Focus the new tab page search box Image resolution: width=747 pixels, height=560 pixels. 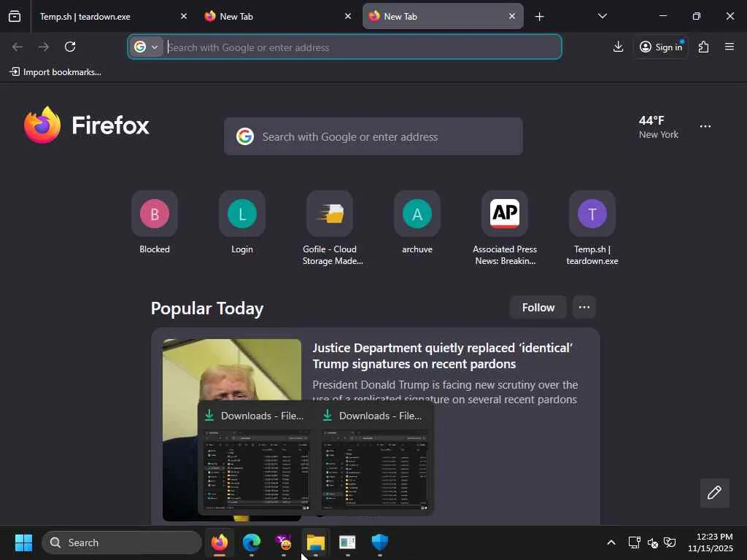(373, 136)
